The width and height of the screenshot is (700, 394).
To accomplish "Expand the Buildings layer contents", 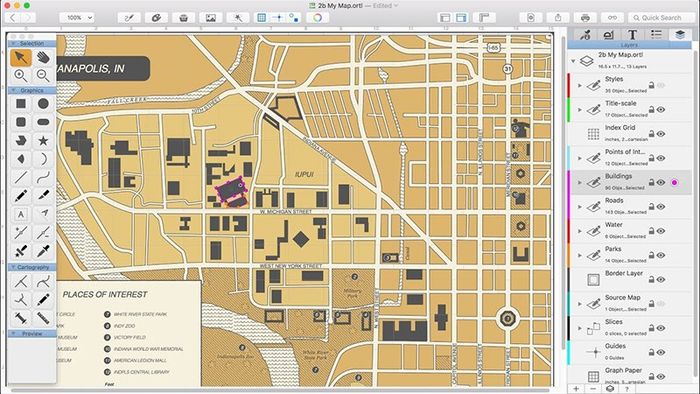I will point(579,182).
